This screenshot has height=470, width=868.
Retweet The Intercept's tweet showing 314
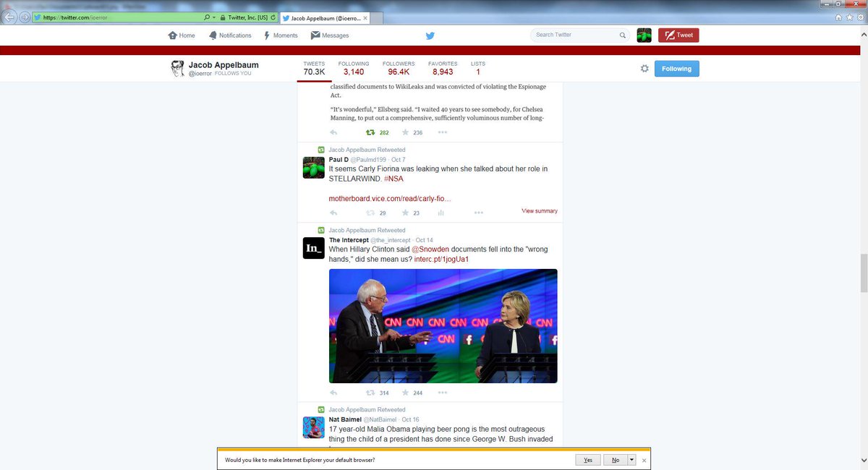coord(370,393)
